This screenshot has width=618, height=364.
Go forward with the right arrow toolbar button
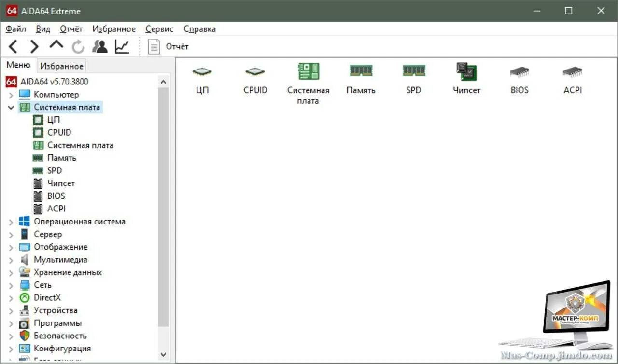(34, 47)
